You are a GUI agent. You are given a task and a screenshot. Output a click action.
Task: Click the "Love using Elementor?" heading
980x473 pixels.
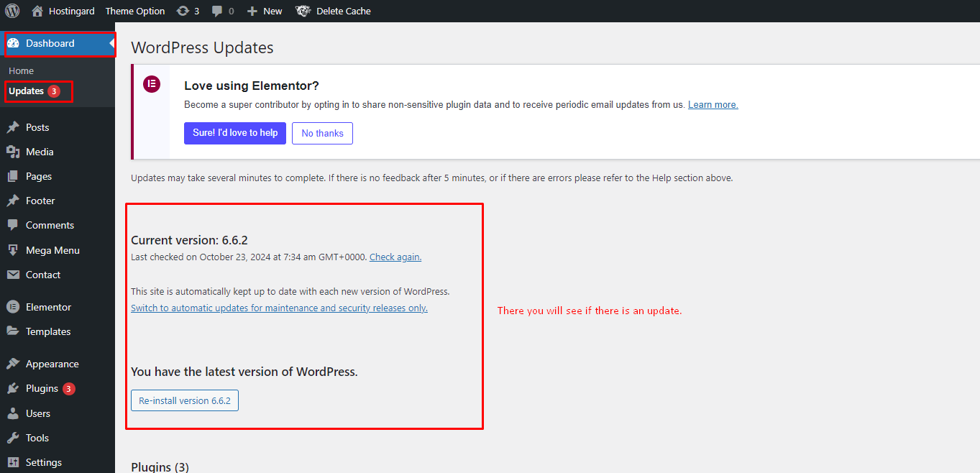[x=252, y=86]
